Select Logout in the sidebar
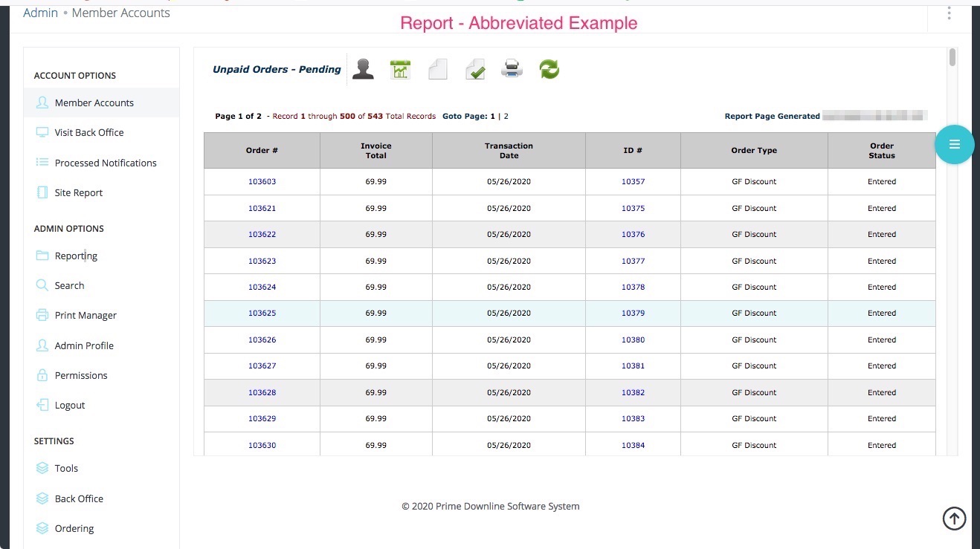The height and width of the screenshot is (549, 980). [x=70, y=405]
